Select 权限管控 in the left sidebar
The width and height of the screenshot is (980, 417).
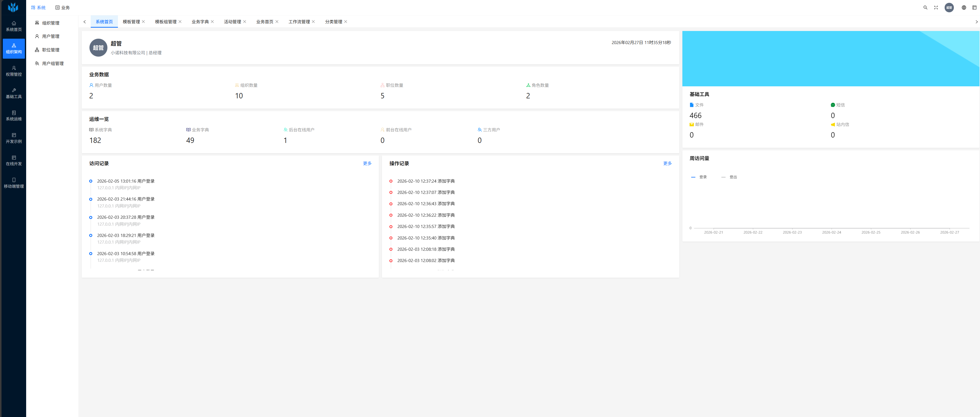tap(14, 71)
